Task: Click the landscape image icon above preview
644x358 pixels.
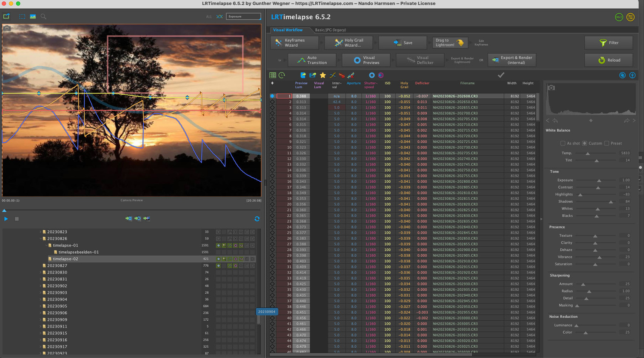Action: click(33, 17)
